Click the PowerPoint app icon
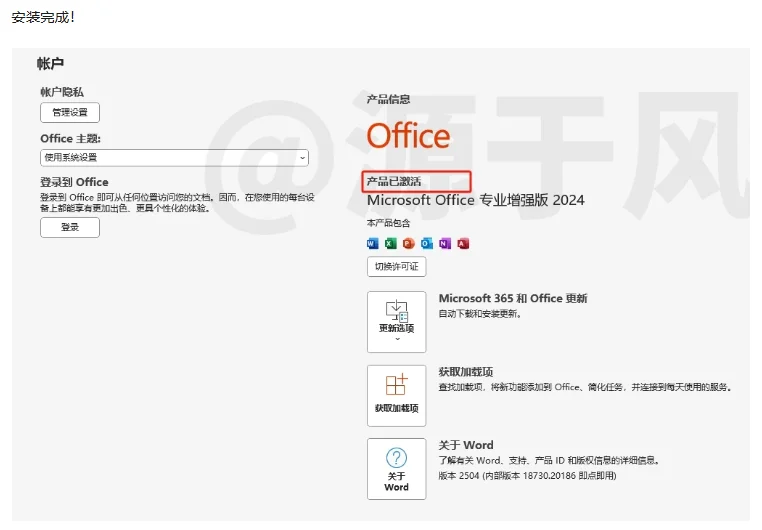Image resolution: width=762 pixels, height=530 pixels. tap(409, 243)
